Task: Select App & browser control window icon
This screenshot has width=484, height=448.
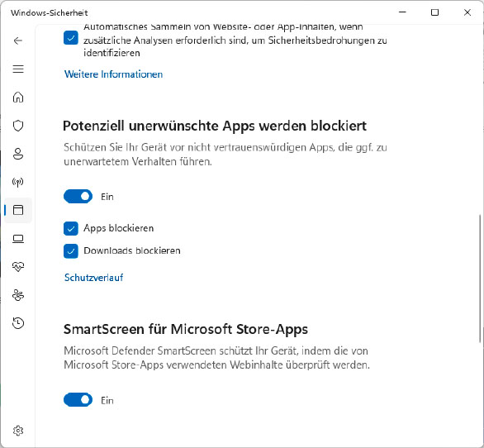Action: [x=18, y=210]
